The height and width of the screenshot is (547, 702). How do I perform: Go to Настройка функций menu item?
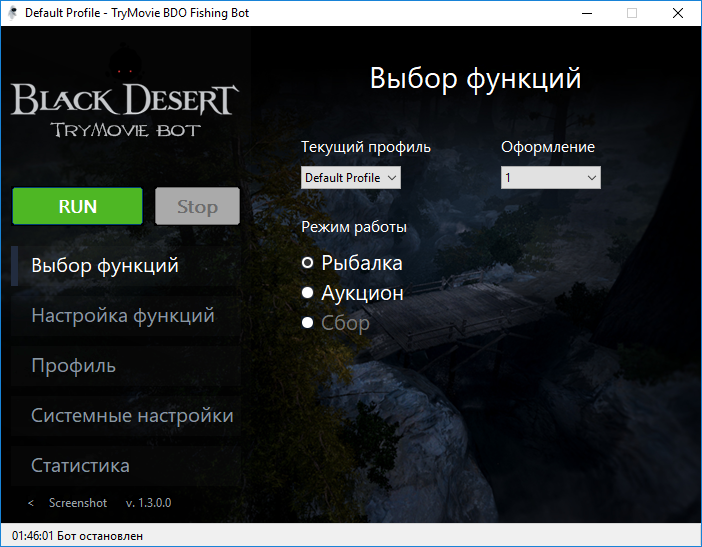pos(125,316)
